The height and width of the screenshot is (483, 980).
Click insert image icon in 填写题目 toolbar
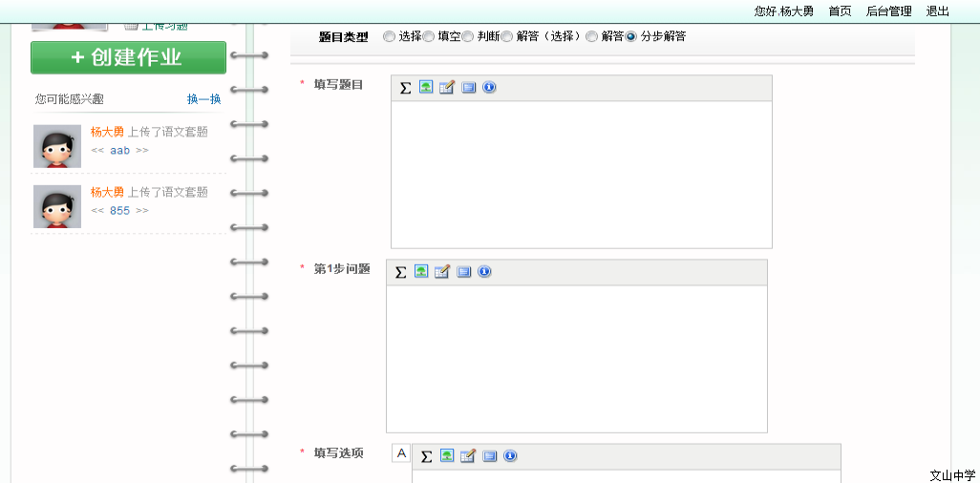pyautogui.click(x=426, y=88)
